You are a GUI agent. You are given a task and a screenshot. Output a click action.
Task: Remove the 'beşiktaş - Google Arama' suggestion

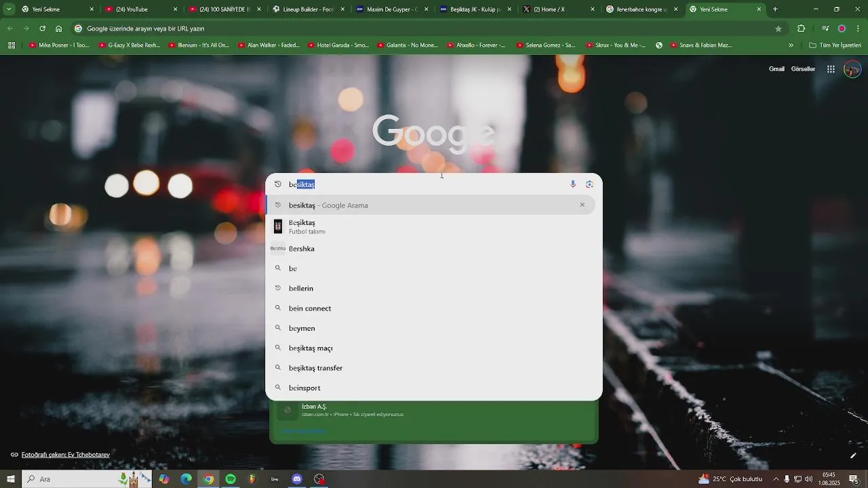(582, 205)
